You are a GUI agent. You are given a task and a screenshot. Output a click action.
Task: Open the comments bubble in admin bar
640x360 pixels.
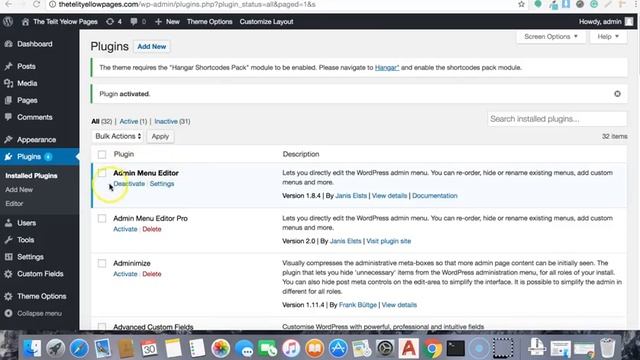pyautogui.click(x=138, y=22)
